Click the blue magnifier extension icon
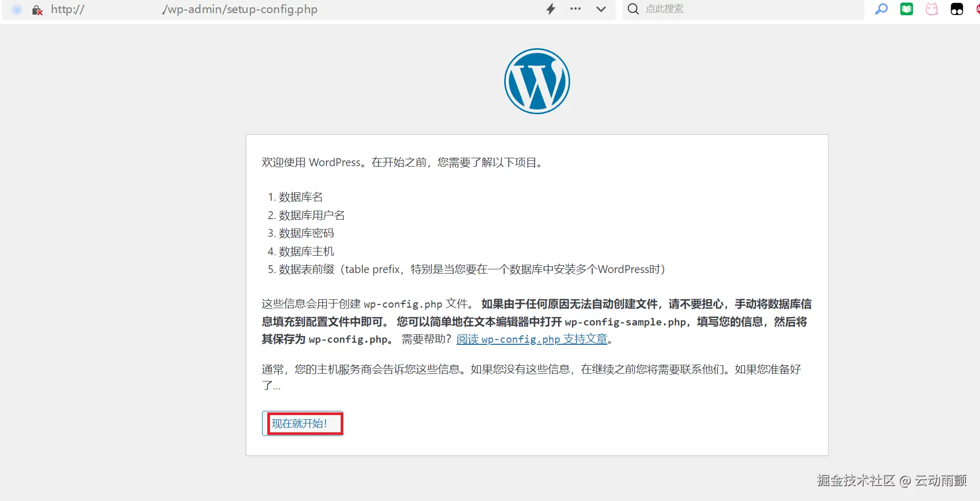 click(881, 9)
